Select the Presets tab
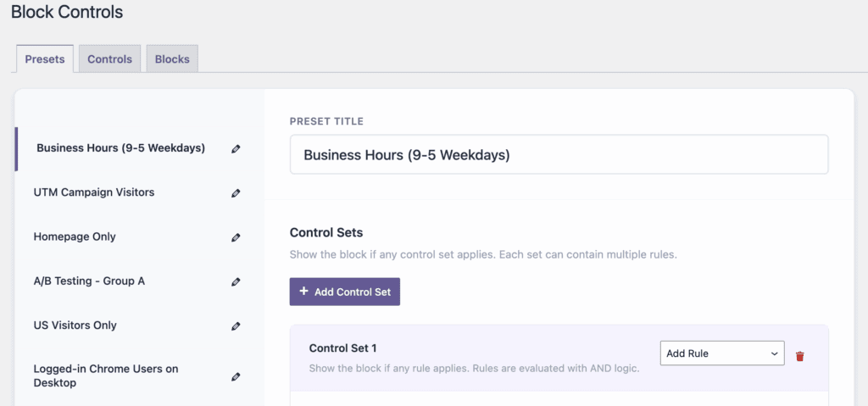The image size is (868, 406). (x=45, y=59)
